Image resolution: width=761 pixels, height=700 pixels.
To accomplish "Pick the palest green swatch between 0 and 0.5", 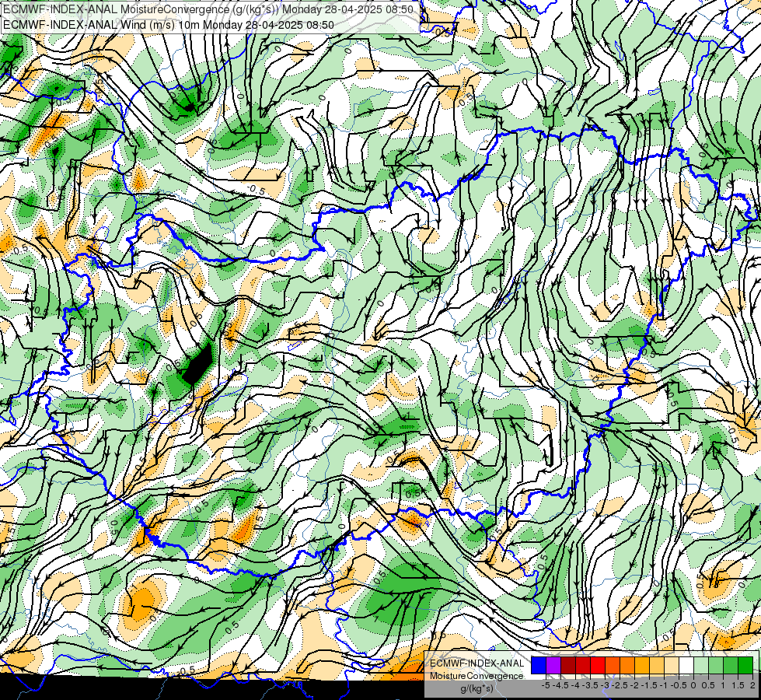I will 701,666.
